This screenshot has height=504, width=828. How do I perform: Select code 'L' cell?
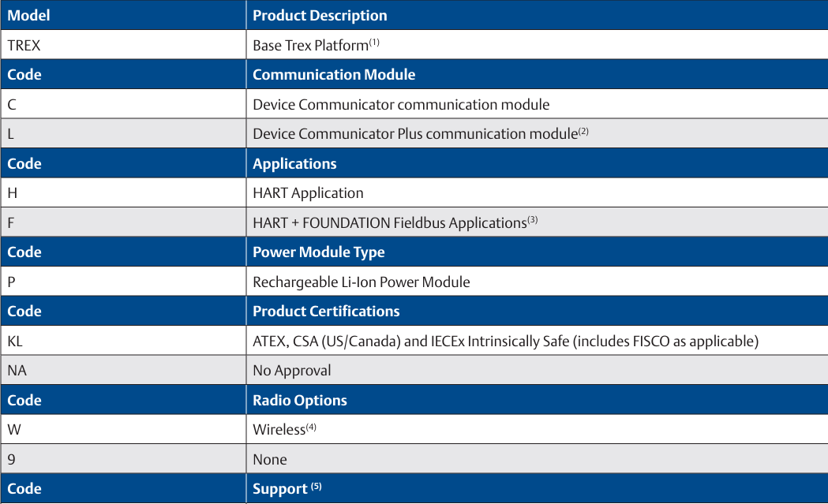(x=123, y=133)
